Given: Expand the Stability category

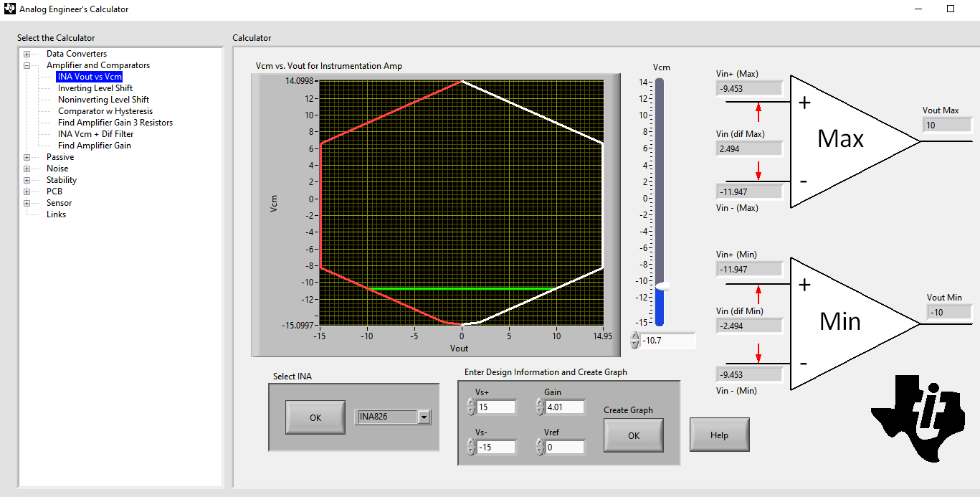Looking at the screenshot, I should click(x=27, y=179).
